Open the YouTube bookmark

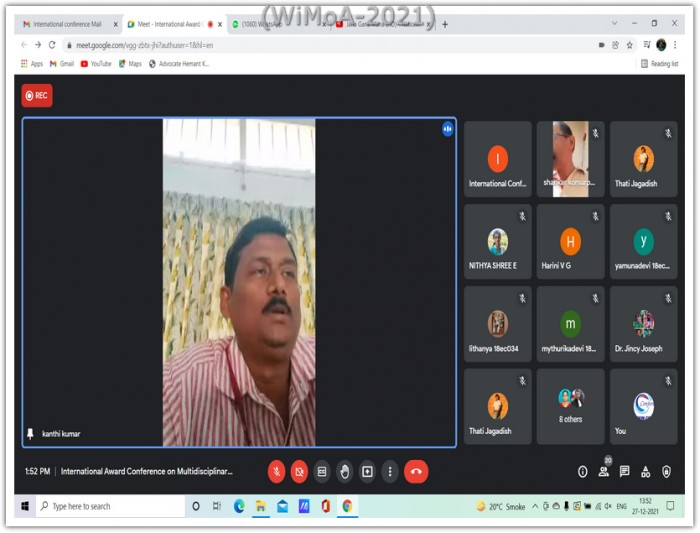point(96,64)
